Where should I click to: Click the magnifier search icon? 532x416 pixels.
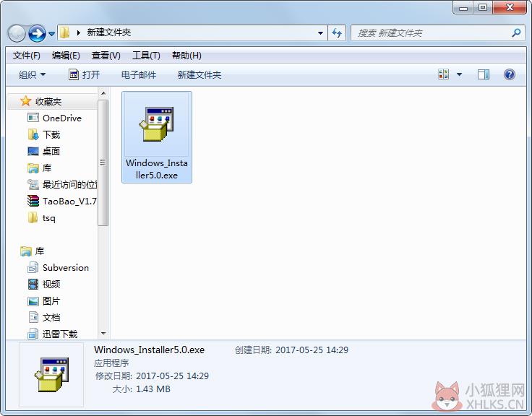tap(516, 33)
